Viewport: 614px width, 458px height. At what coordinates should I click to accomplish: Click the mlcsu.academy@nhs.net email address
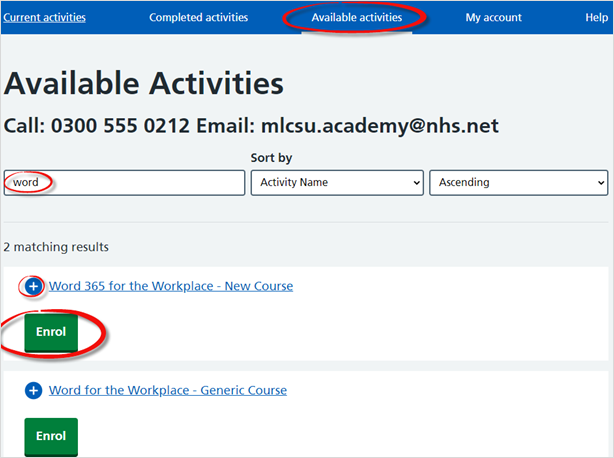pyautogui.click(x=380, y=126)
